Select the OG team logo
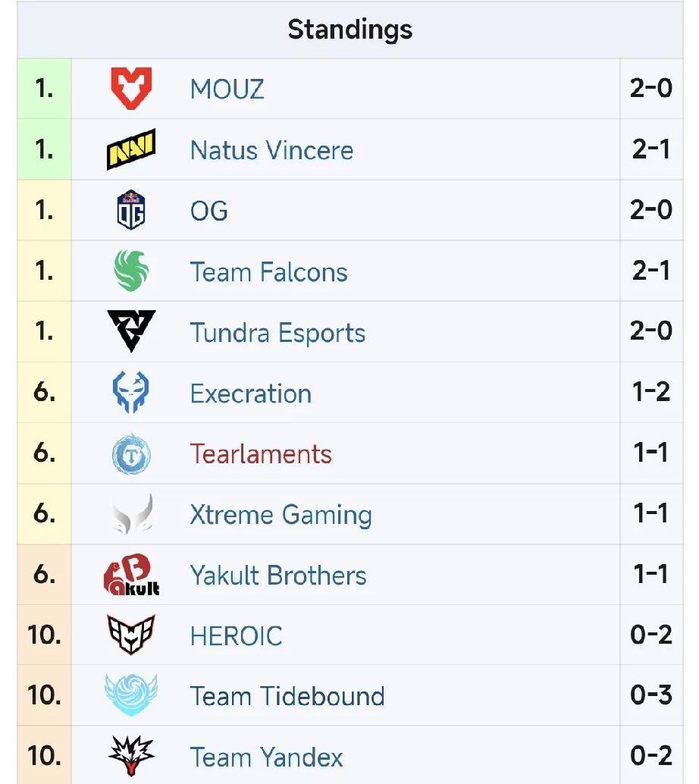The image size is (699, 784). pyautogui.click(x=131, y=210)
